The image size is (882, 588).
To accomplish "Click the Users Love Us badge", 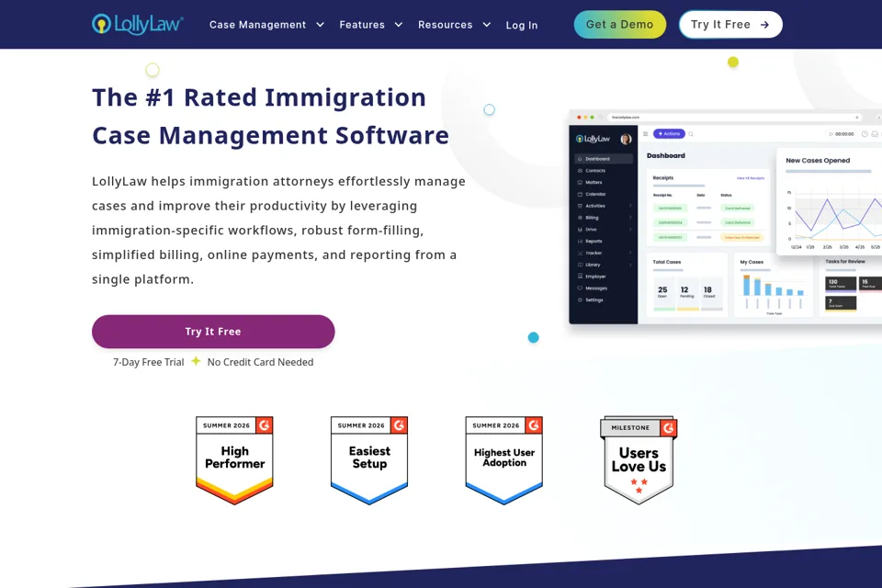I will [x=639, y=460].
